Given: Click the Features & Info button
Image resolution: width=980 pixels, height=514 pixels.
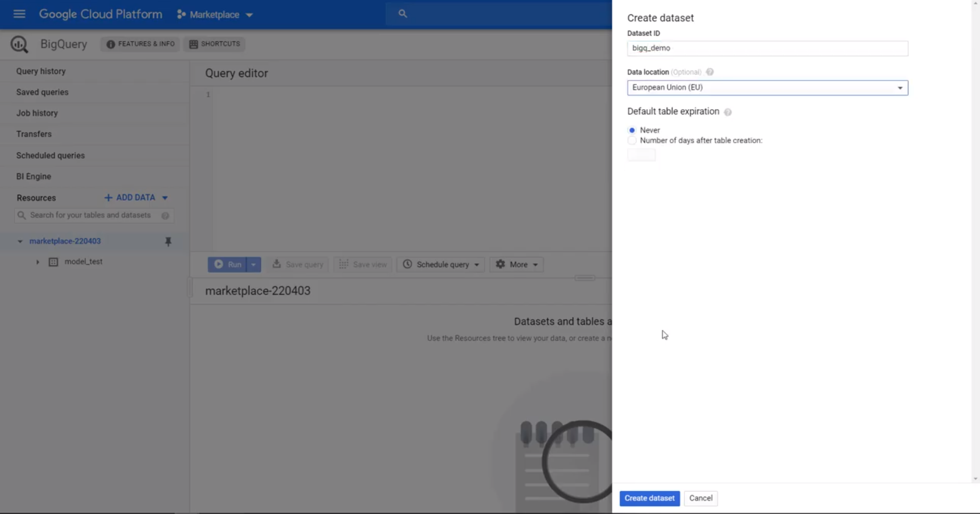Looking at the screenshot, I should [140, 44].
